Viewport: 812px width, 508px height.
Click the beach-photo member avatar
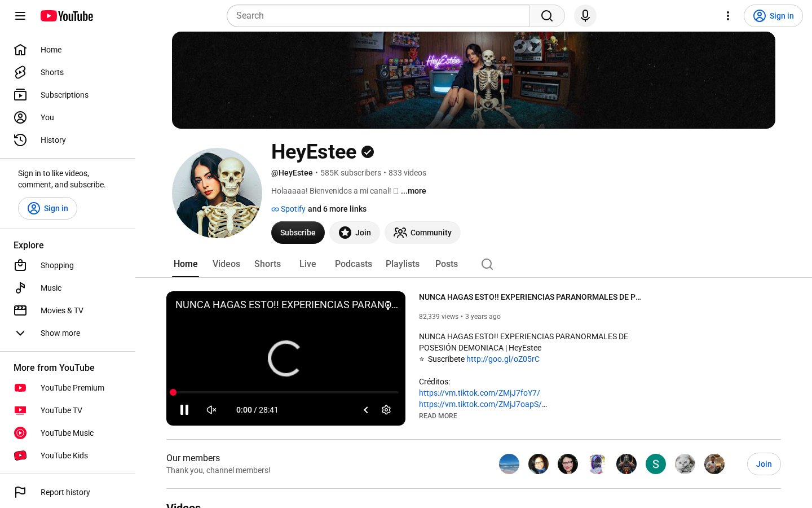(509, 464)
